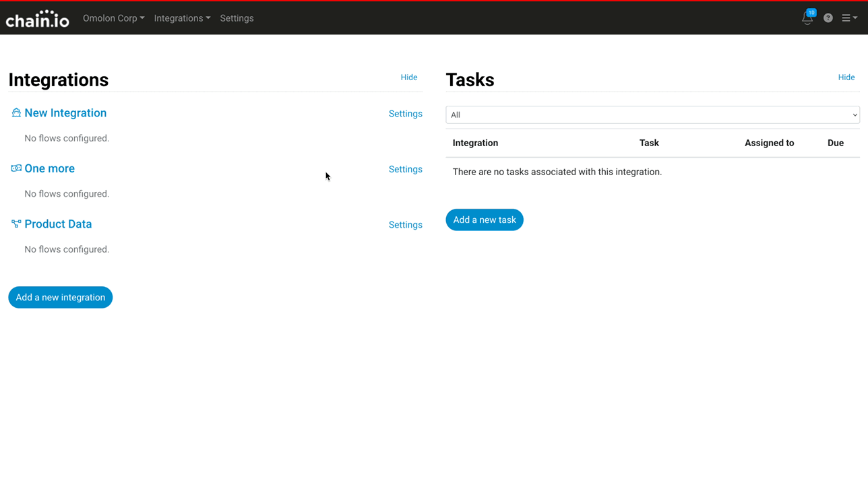Click the Integration column header

point(475,143)
